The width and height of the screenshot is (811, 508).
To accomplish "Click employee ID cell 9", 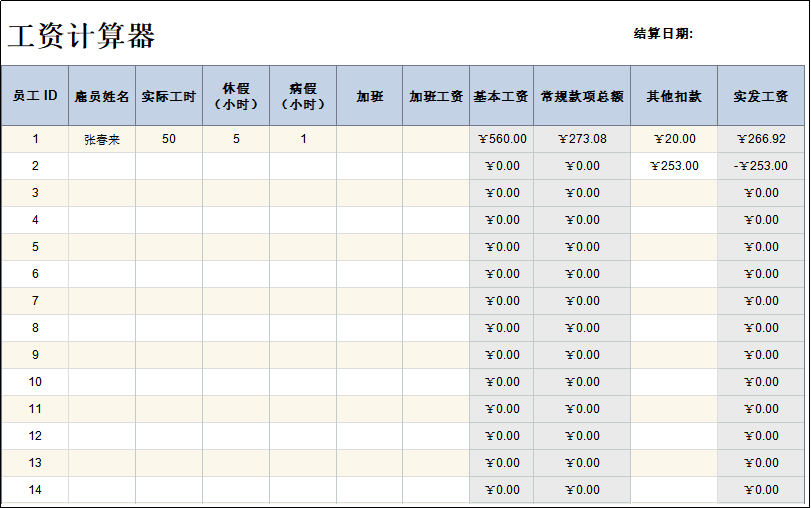I will coord(35,355).
